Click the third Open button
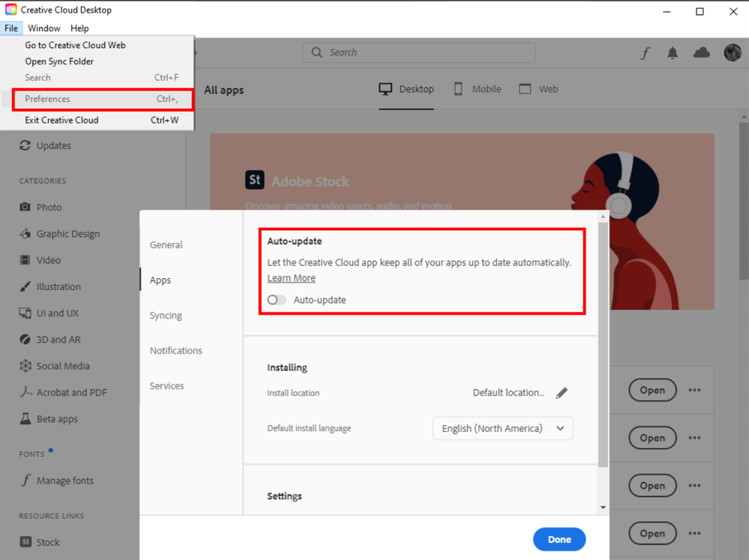The height and width of the screenshot is (560, 749). tap(652, 486)
